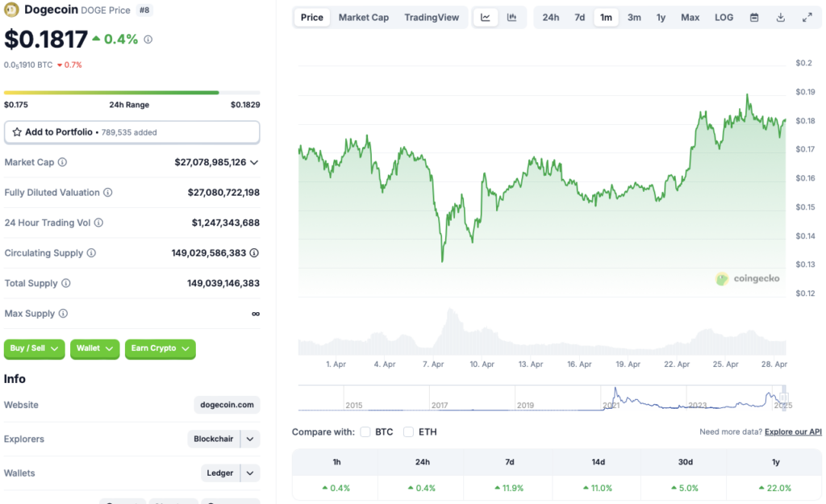
Task: Switch to the TradingView tab
Action: click(x=432, y=18)
